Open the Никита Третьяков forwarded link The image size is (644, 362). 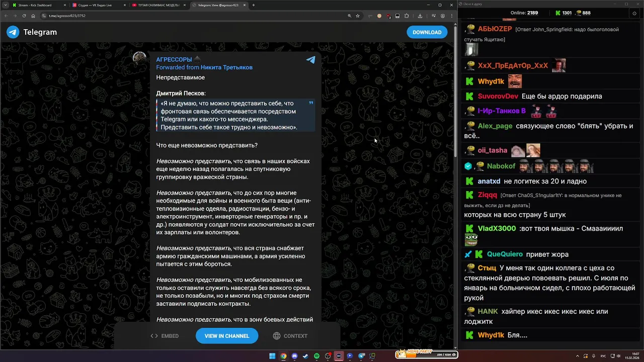tap(226, 67)
